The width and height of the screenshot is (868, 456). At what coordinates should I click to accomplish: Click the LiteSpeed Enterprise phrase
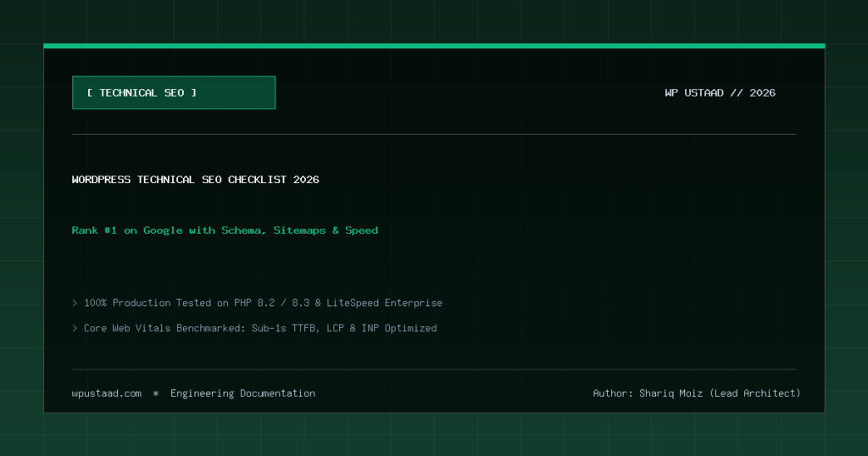click(384, 303)
